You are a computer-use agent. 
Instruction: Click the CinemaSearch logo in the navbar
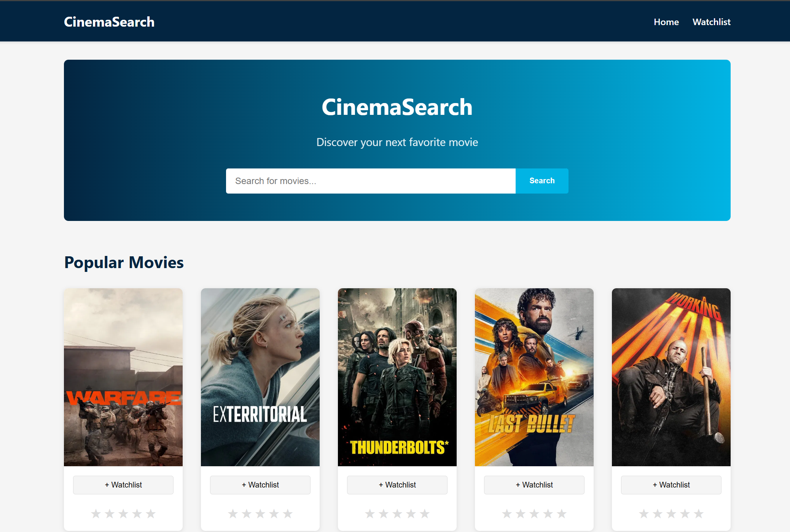(109, 22)
